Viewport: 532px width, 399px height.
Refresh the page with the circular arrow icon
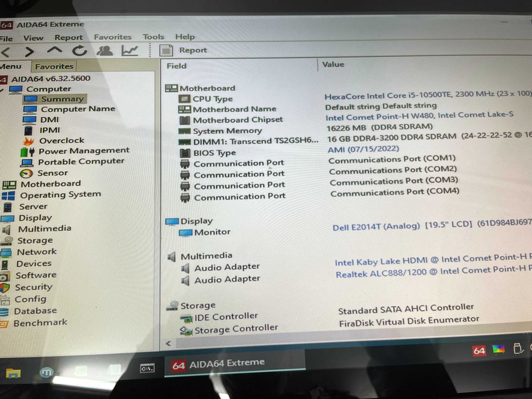[80, 51]
